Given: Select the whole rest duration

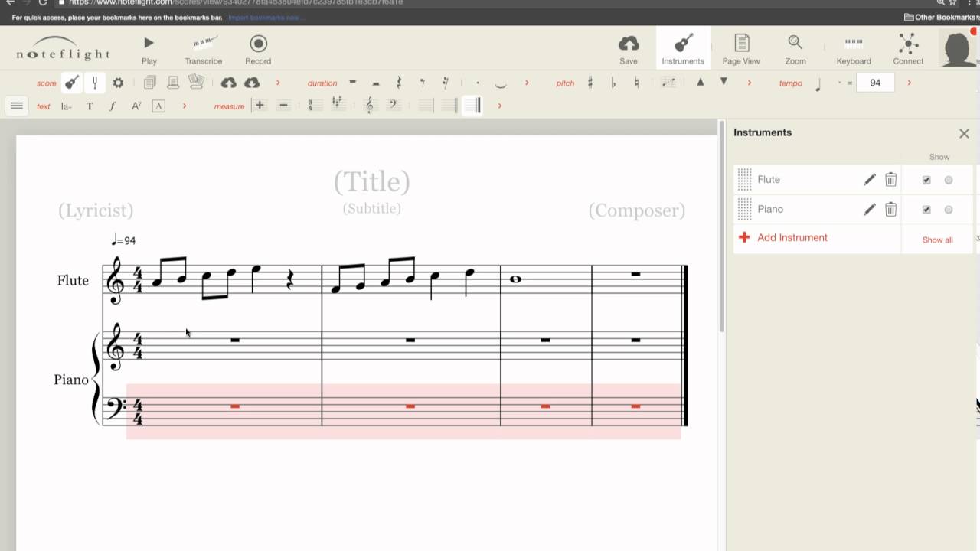Looking at the screenshot, I should coord(352,83).
